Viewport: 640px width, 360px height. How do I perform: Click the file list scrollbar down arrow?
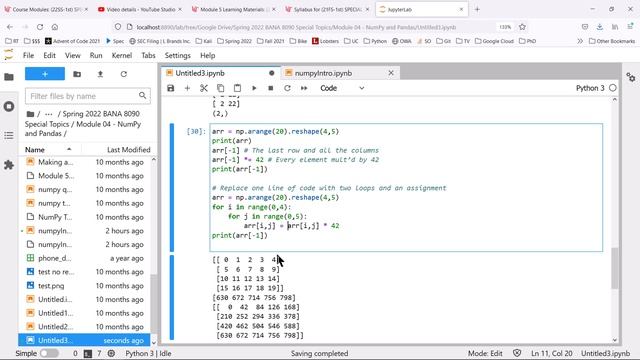154,342
